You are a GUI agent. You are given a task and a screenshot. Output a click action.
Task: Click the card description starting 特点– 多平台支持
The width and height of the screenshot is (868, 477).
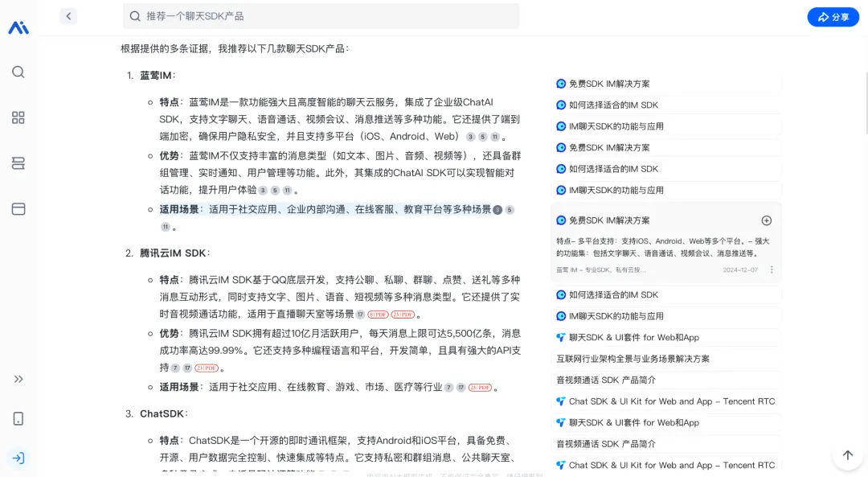(662, 247)
